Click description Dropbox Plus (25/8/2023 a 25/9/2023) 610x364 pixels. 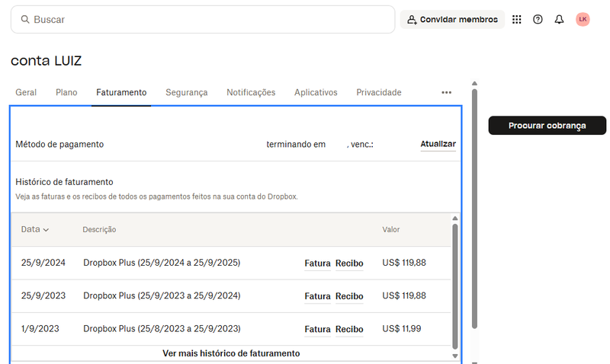(x=162, y=329)
